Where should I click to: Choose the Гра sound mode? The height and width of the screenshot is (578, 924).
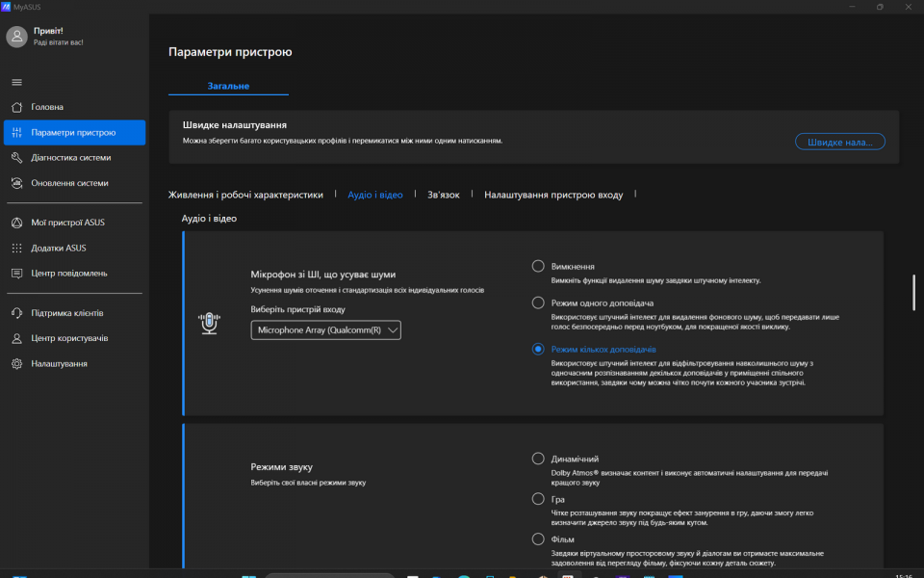point(538,499)
